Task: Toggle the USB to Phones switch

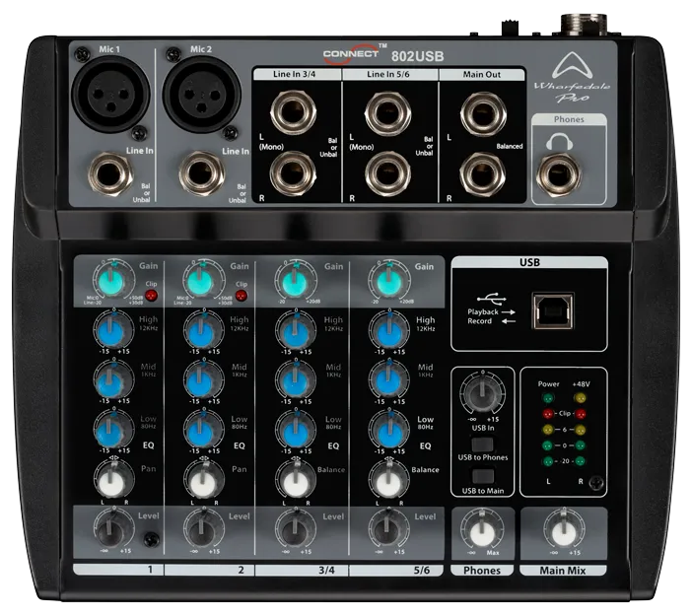Action: click(482, 444)
